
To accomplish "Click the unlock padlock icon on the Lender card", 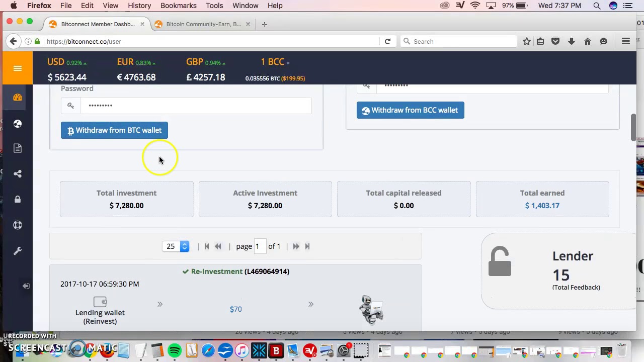I will coord(500,261).
